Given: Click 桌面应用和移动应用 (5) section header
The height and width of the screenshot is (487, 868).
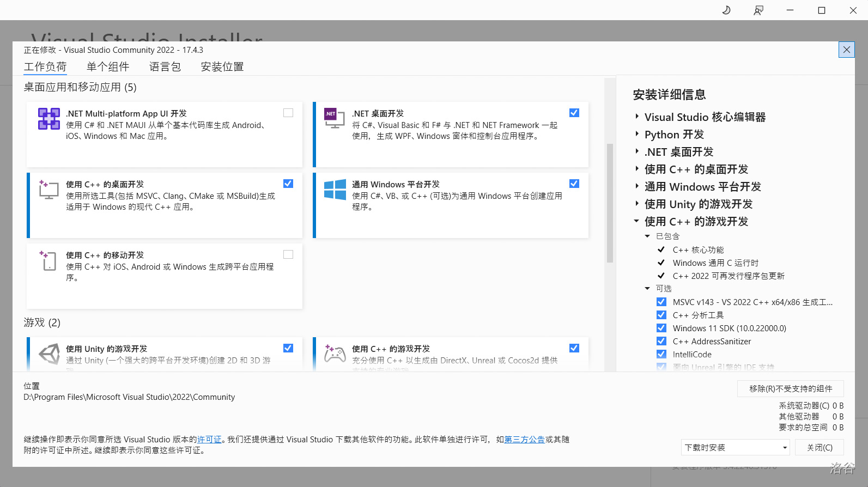Looking at the screenshot, I should pos(80,87).
